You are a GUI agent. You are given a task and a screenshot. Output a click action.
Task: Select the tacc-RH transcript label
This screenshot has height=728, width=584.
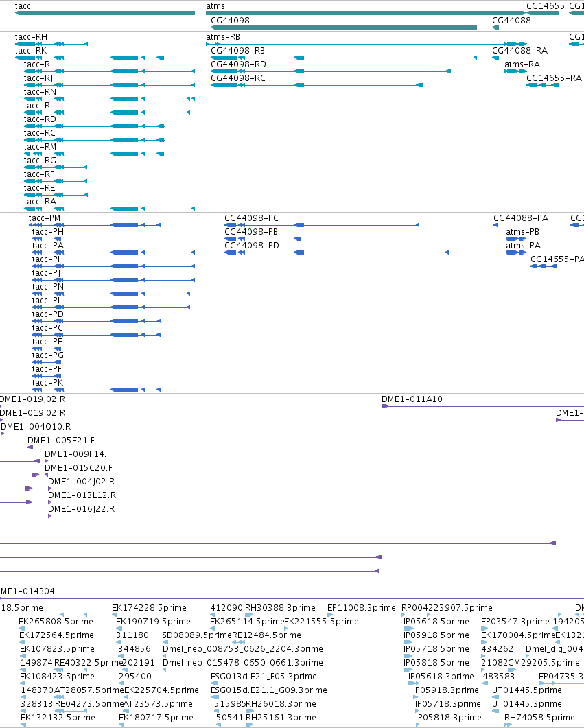[31, 37]
